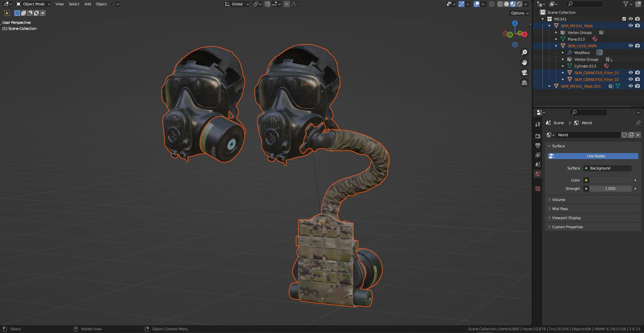Expand the Volume panel
This screenshot has height=333, width=644.
coord(558,200)
